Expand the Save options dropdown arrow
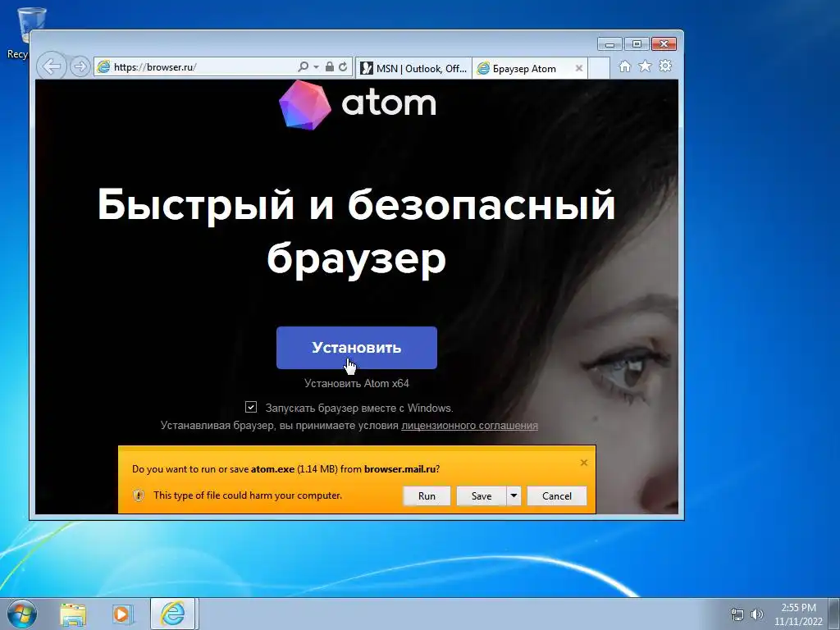This screenshot has width=840, height=630. (514, 496)
